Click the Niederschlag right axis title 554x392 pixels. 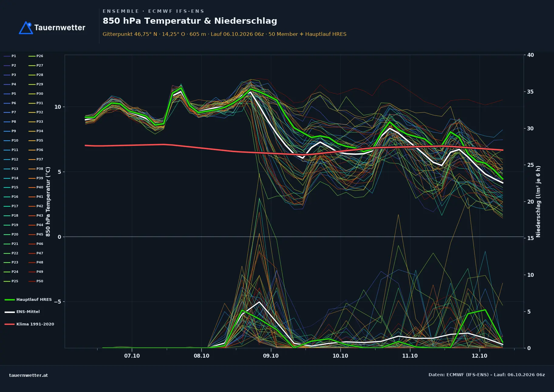(x=538, y=201)
